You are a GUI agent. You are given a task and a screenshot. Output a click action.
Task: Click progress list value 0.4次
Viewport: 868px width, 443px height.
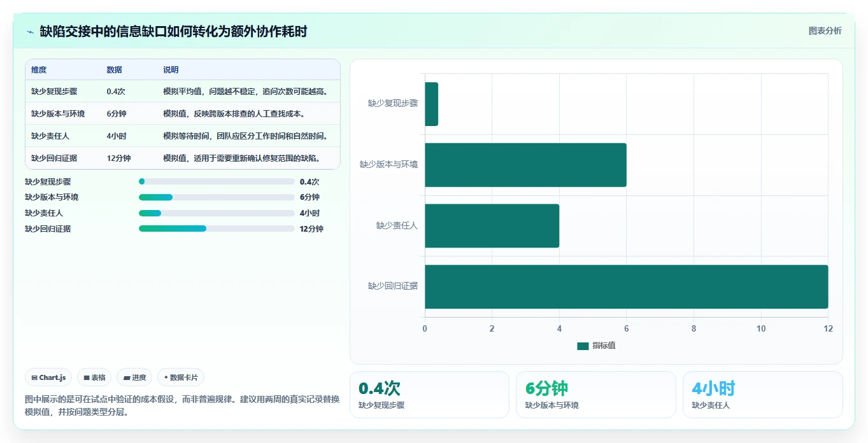[x=309, y=182]
